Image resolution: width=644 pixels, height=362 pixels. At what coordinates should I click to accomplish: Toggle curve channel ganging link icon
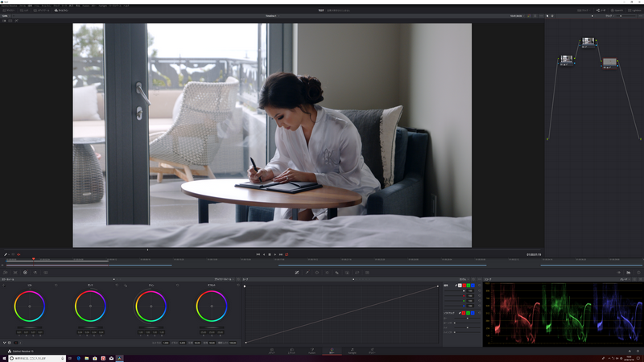click(x=456, y=286)
